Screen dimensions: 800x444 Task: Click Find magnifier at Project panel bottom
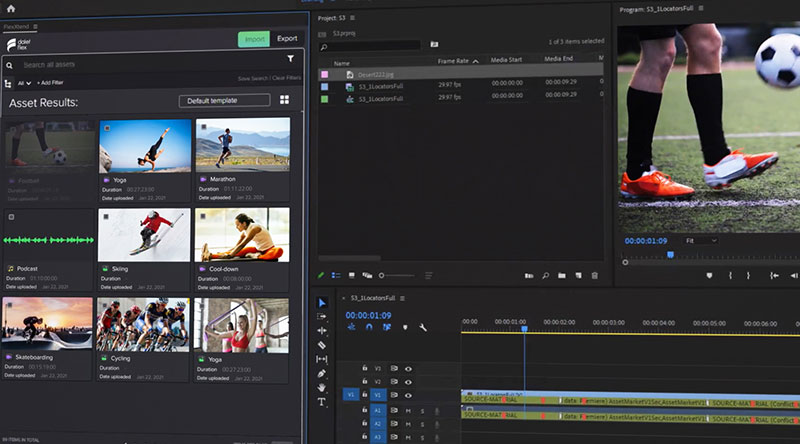(545, 276)
